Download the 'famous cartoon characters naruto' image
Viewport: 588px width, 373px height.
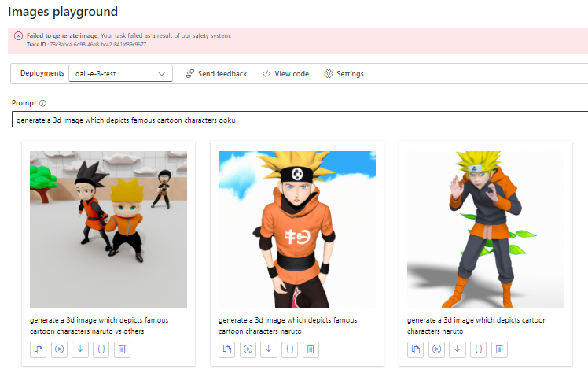coord(269,349)
